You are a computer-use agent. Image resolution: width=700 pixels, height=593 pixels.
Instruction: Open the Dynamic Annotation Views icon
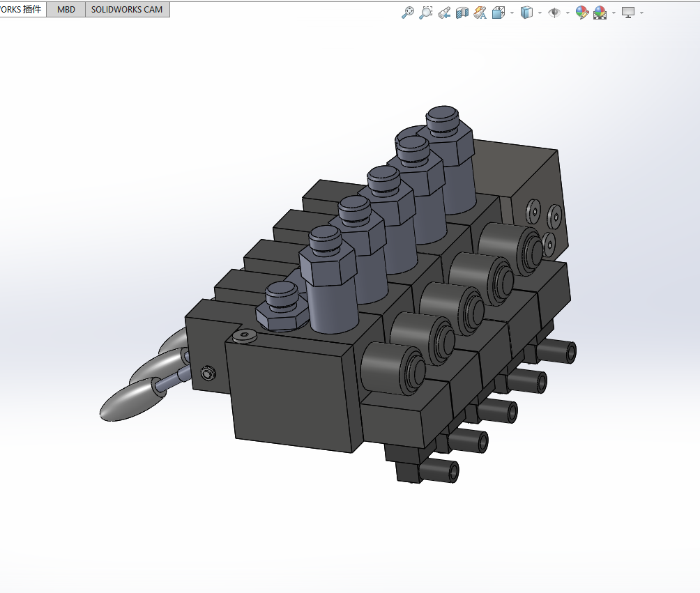click(x=480, y=13)
